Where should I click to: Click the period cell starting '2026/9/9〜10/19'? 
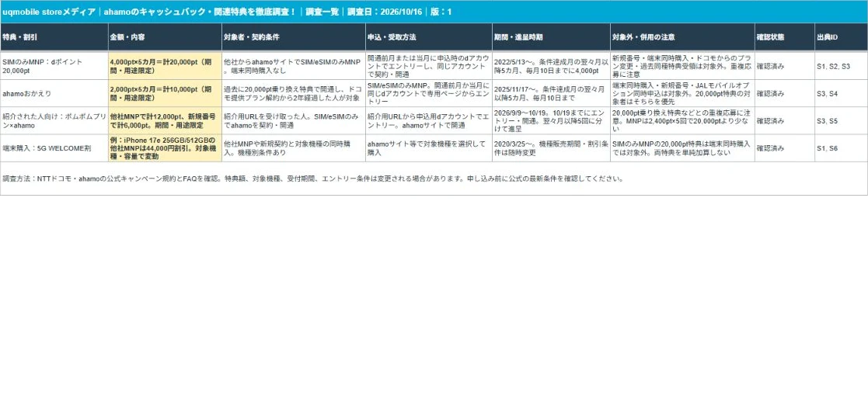(x=551, y=120)
